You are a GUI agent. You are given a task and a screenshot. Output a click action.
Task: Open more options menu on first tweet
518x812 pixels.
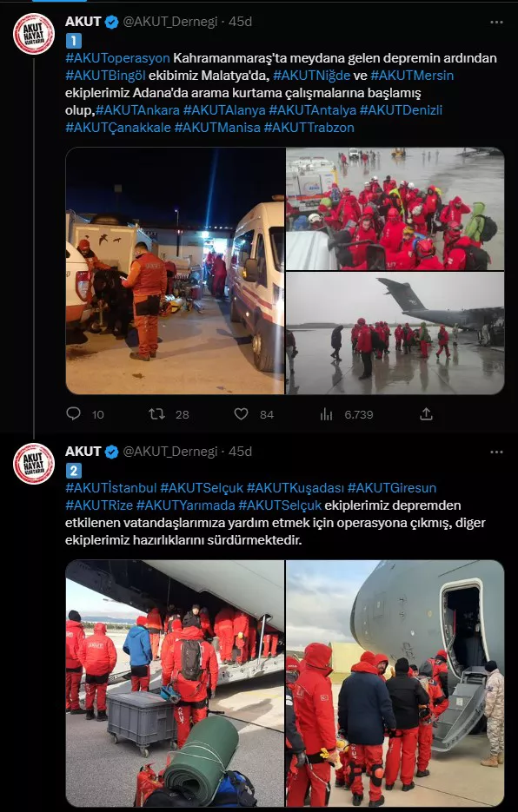496,23
